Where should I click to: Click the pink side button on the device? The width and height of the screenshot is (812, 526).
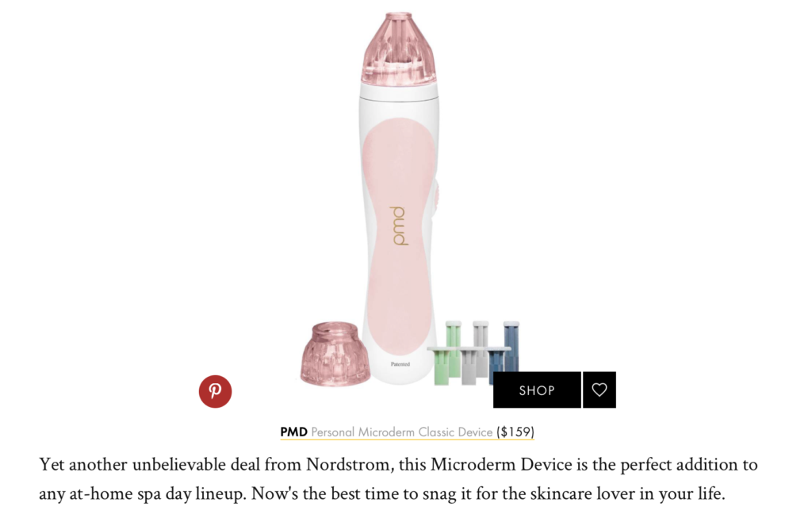pyautogui.click(x=437, y=198)
